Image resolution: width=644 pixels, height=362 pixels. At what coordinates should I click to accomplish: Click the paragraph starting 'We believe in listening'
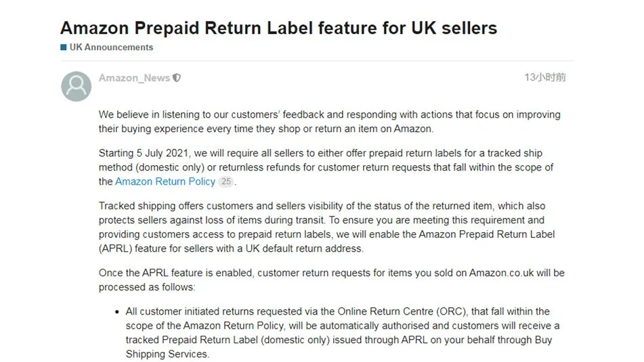tap(329, 122)
